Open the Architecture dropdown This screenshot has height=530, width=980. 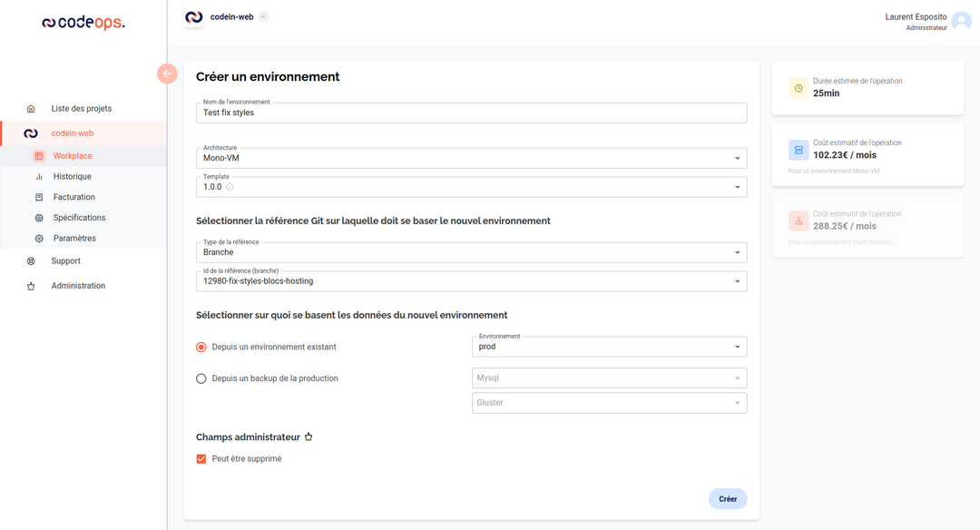coord(471,158)
